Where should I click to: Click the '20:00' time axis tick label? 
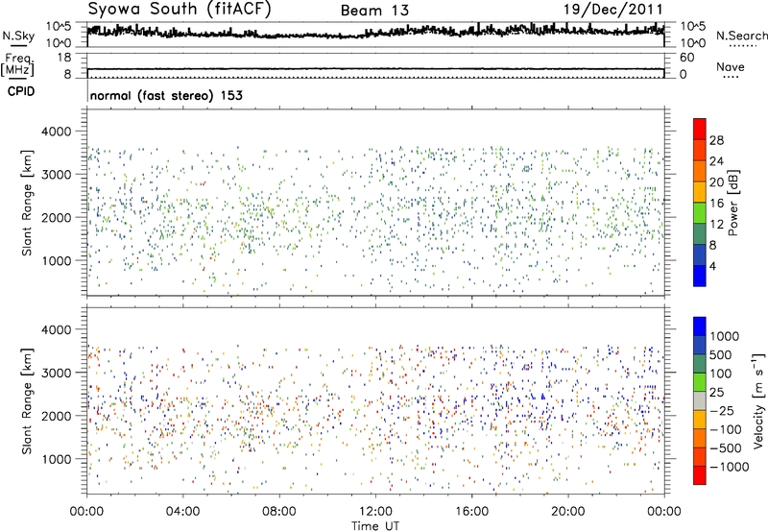[568, 512]
